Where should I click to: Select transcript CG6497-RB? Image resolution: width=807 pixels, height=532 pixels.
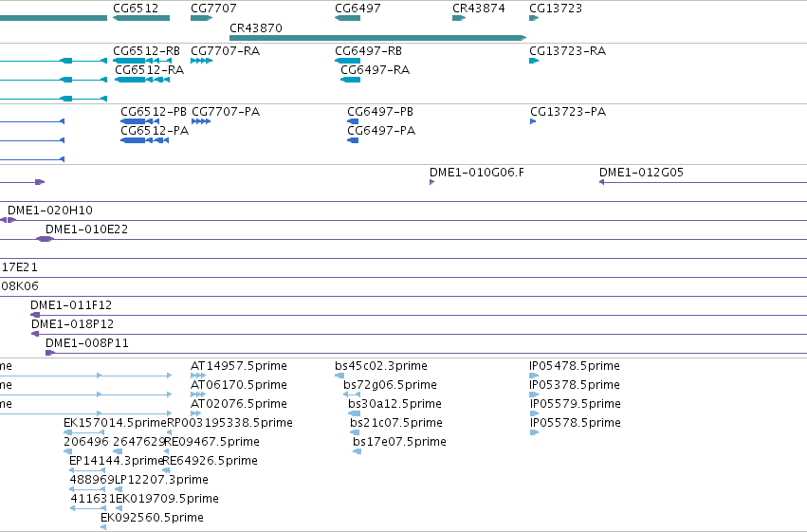click(347, 61)
